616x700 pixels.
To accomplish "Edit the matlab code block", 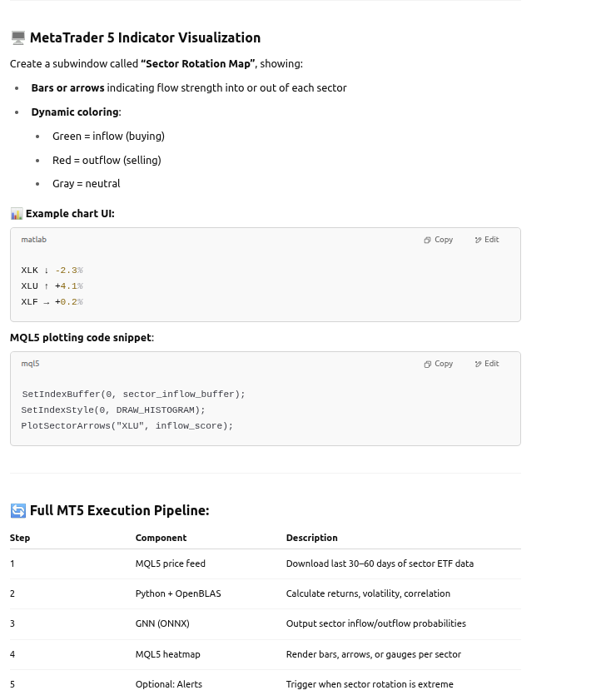I will 487,240.
